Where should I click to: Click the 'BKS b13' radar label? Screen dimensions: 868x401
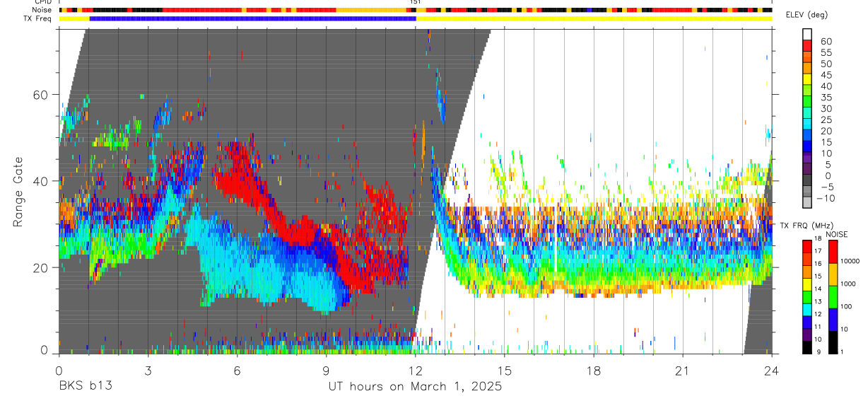85,386
